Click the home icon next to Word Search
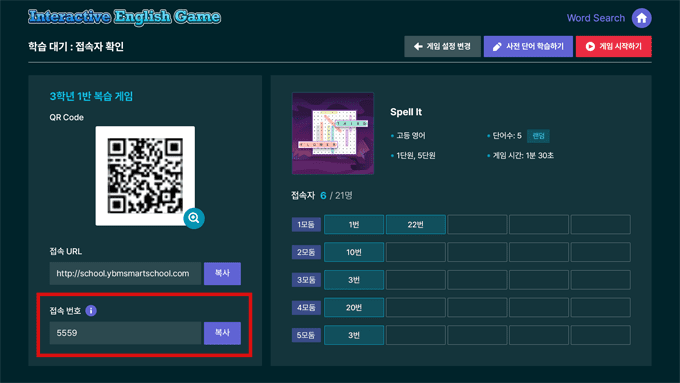 [641, 18]
